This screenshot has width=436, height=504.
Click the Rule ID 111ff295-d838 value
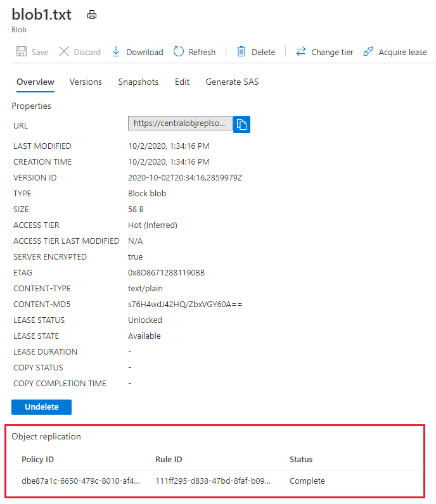[213, 481]
